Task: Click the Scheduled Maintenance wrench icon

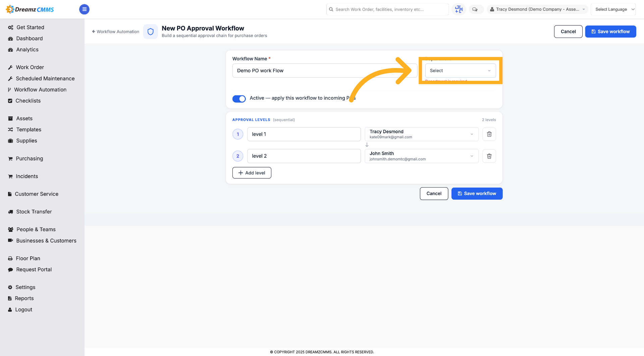Action: point(10,79)
